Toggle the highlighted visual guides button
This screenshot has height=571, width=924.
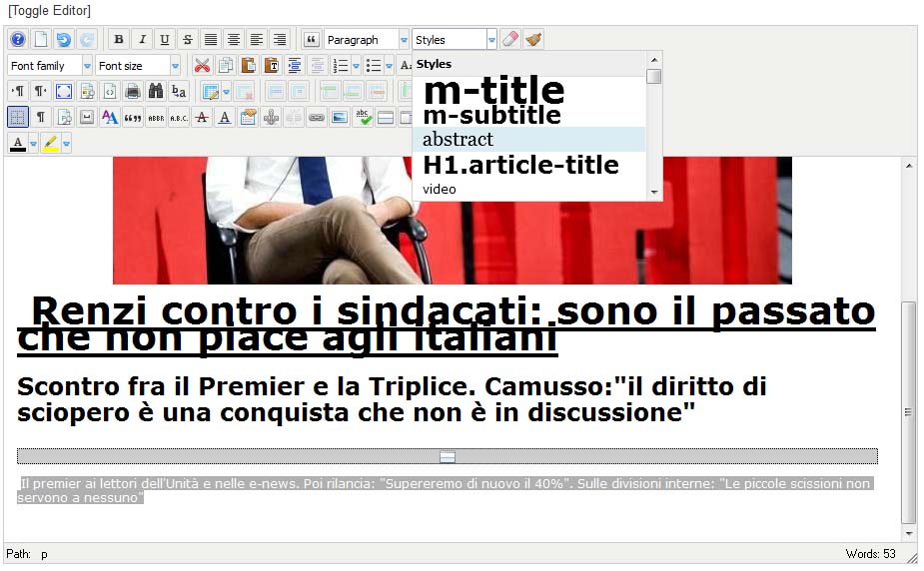tap(18, 118)
